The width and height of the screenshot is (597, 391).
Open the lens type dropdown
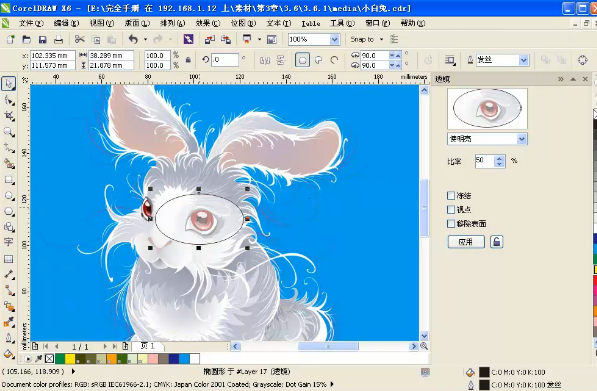pyautogui.click(x=522, y=139)
